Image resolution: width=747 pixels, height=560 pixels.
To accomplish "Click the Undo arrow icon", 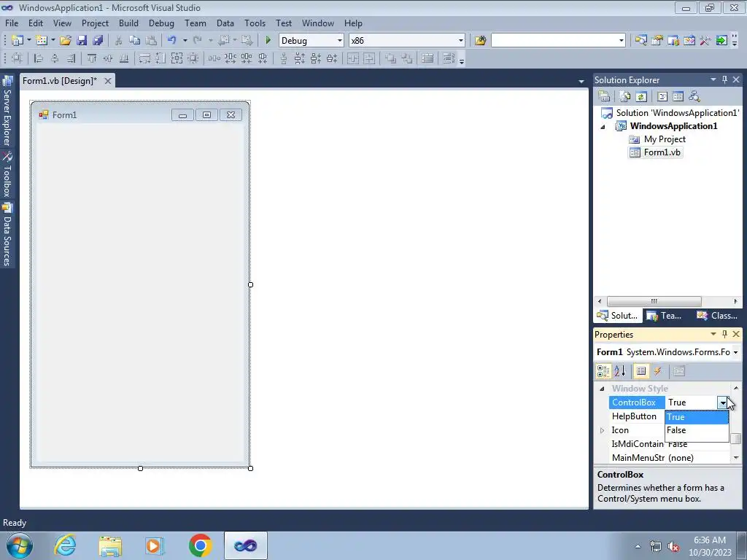I will click(172, 41).
